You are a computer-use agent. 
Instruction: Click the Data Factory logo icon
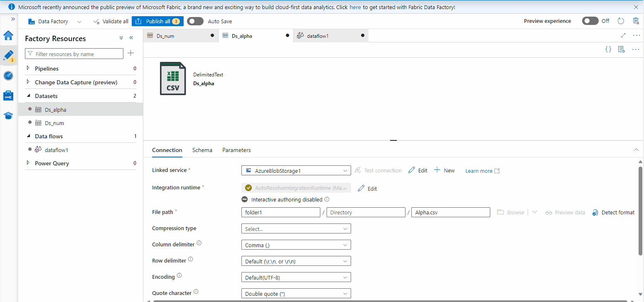pos(31,21)
